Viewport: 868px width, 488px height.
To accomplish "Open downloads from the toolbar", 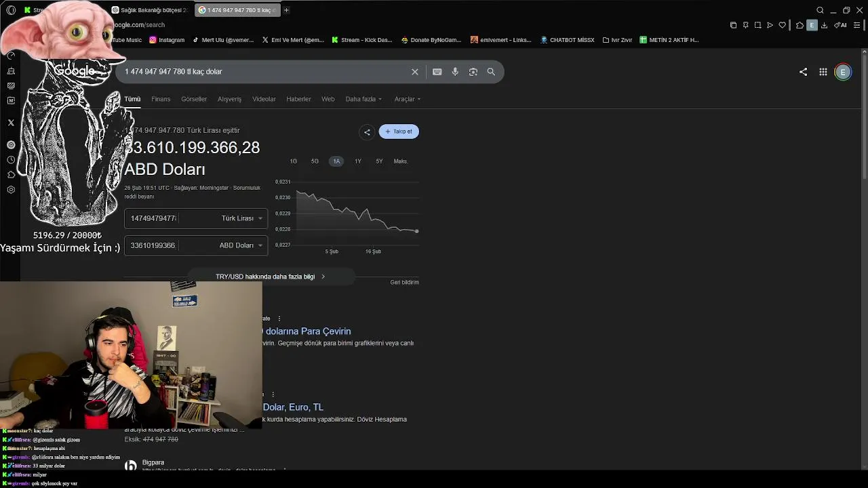I will click(824, 25).
